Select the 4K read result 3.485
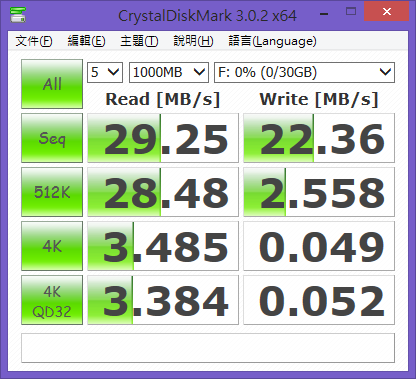This screenshot has height=380, width=416. click(x=163, y=246)
